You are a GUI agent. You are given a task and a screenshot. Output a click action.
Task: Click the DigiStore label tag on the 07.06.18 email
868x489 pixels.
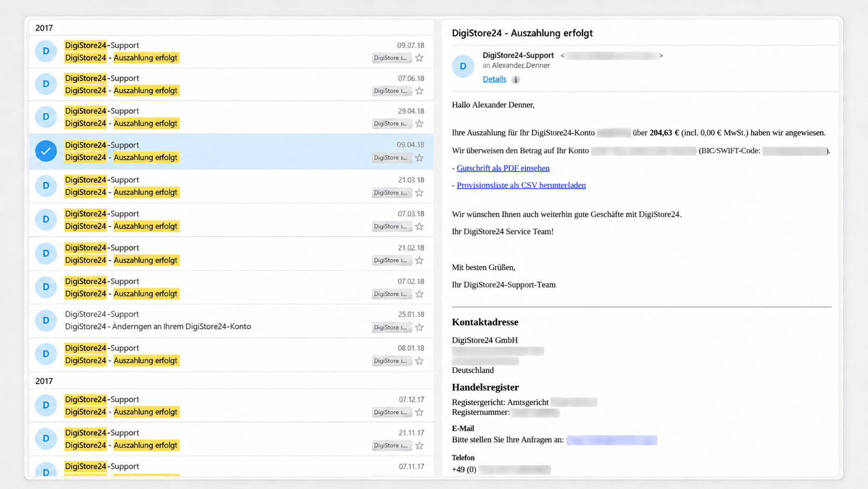click(x=391, y=91)
